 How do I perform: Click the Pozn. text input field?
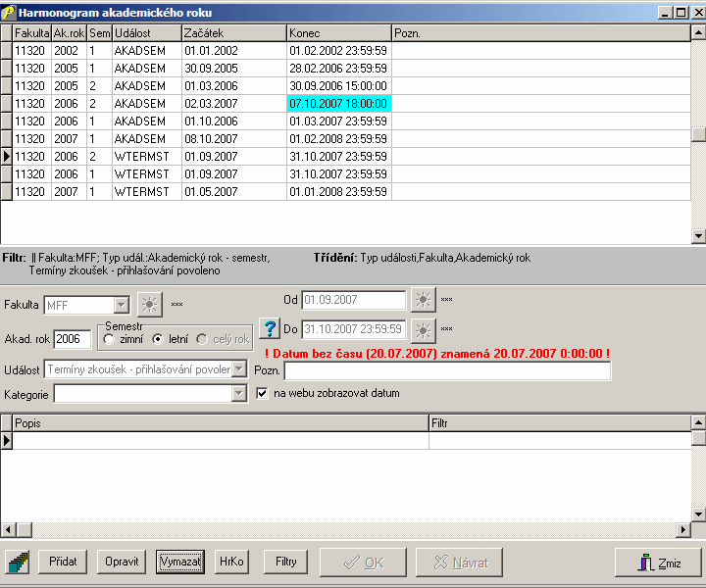(447, 370)
